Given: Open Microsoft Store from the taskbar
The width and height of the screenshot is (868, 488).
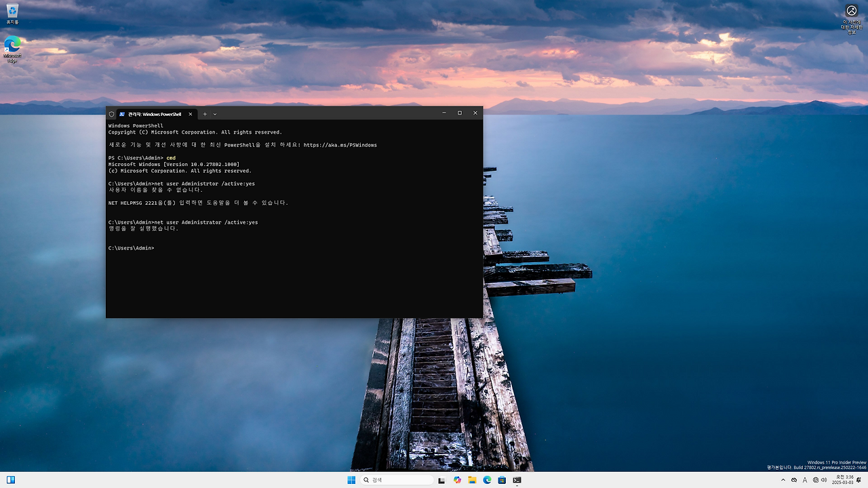Looking at the screenshot, I should click(502, 480).
